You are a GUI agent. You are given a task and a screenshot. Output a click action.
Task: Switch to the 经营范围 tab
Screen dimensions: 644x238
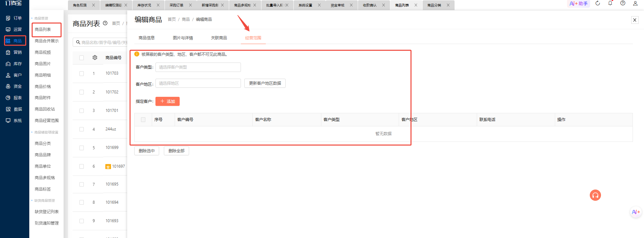tap(253, 38)
